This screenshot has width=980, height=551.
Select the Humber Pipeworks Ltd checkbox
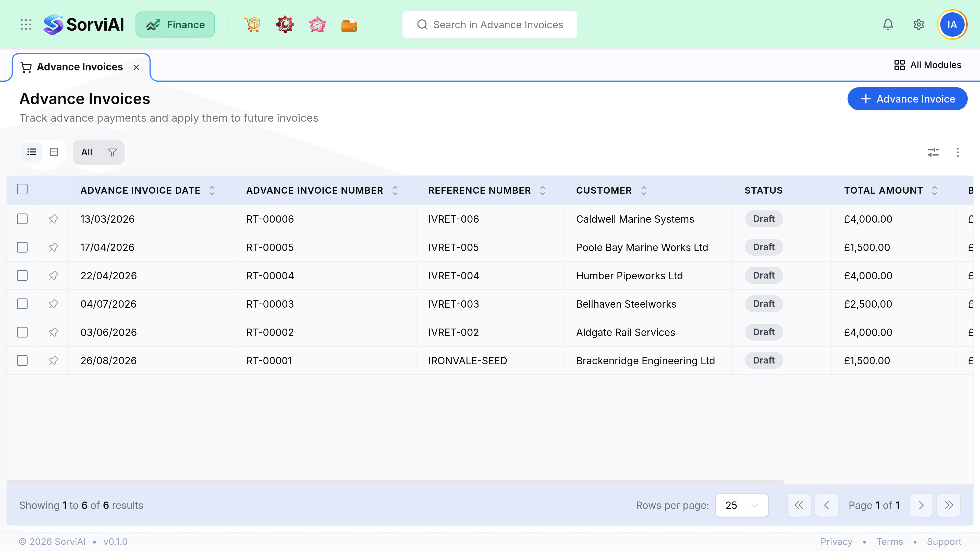(x=22, y=276)
